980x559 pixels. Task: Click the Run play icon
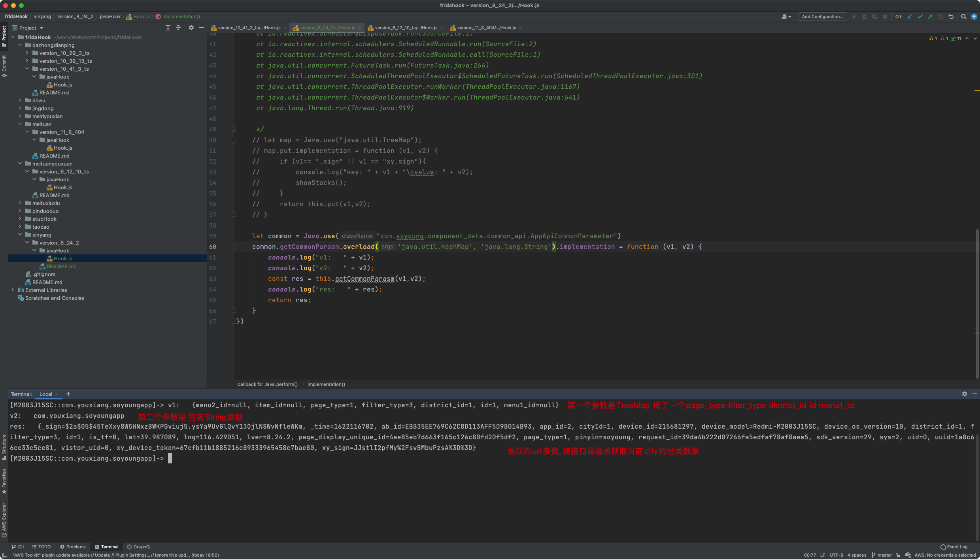tap(854, 17)
